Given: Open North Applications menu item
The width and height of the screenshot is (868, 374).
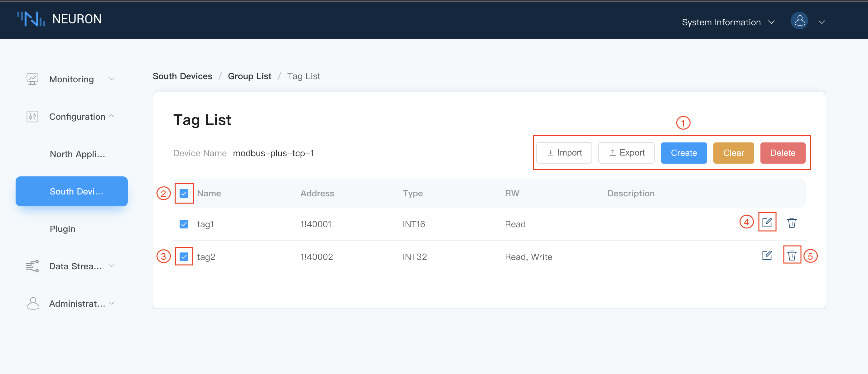Looking at the screenshot, I should click(78, 154).
